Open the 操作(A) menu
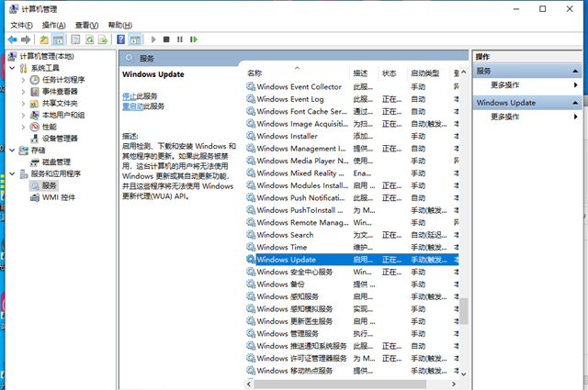The image size is (588, 390). (54, 25)
